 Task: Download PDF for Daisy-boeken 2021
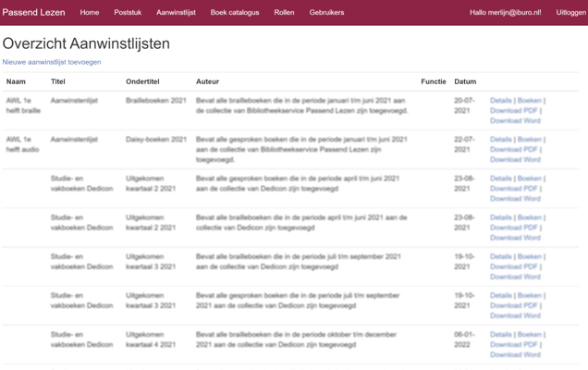click(513, 150)
